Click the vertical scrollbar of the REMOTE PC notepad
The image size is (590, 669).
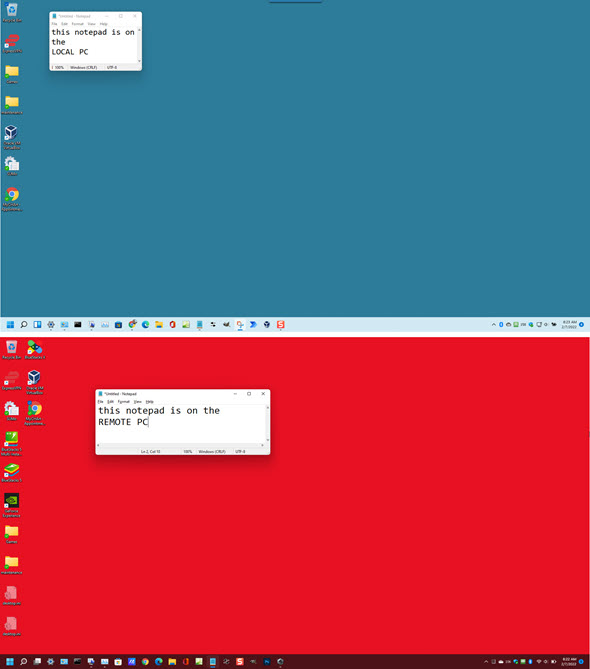tap(267, 424)
